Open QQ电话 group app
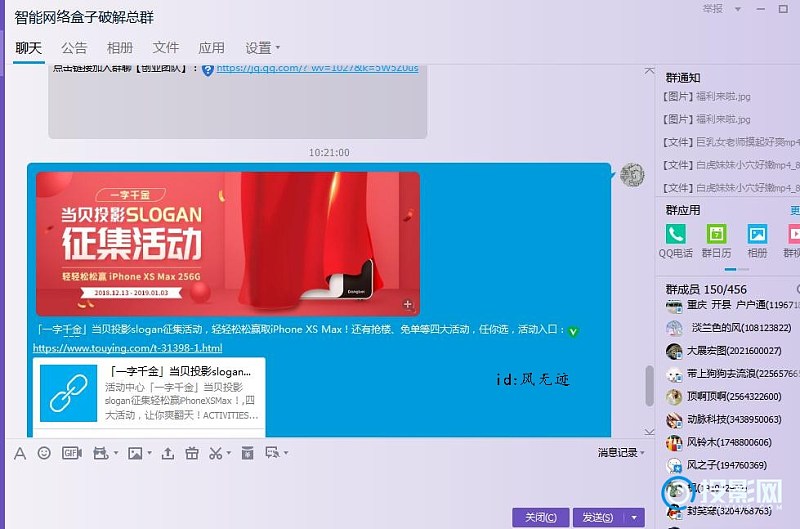This screenshot has width=800, height=529. [676, 235]
